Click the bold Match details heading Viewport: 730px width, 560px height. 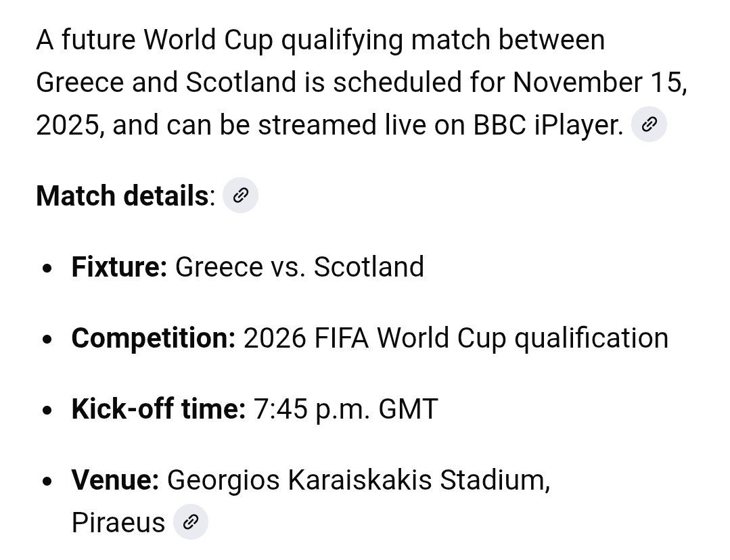click(122, 195)
